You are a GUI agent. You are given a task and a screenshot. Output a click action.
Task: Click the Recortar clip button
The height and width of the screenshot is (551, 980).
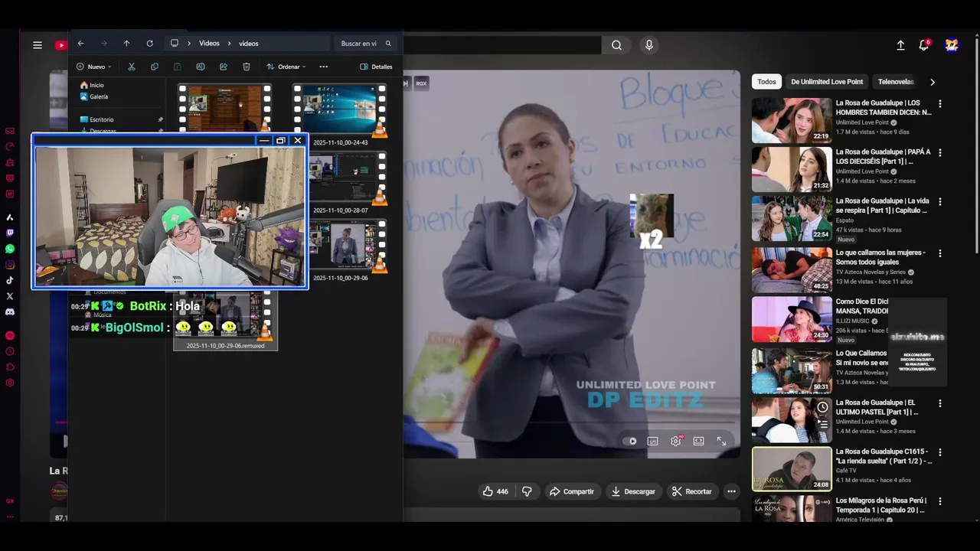click(691, 491)
